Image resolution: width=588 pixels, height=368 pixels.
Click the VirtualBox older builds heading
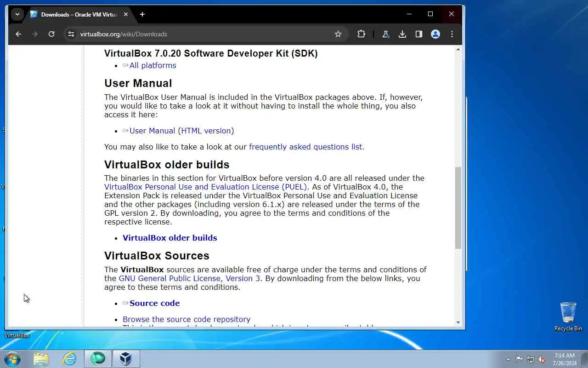click(167, 165)
